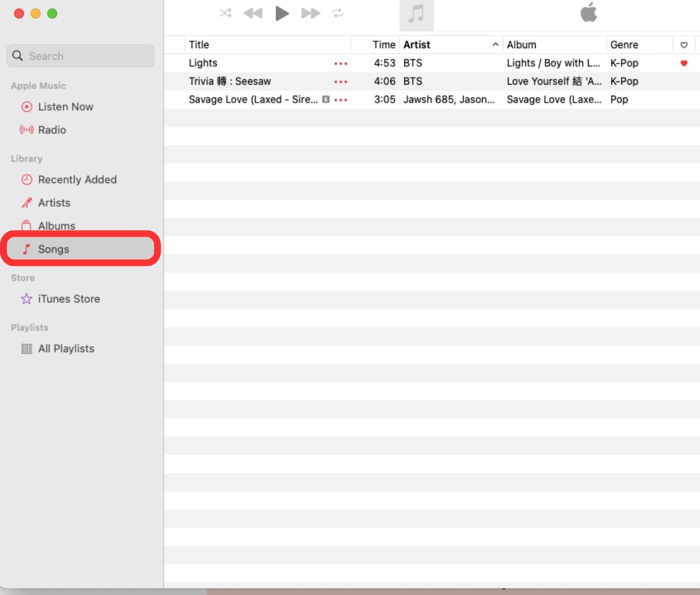This screenshot has height=595, width=700.
Task: Click the iTunes Store star icon
Action: (27, 299)
